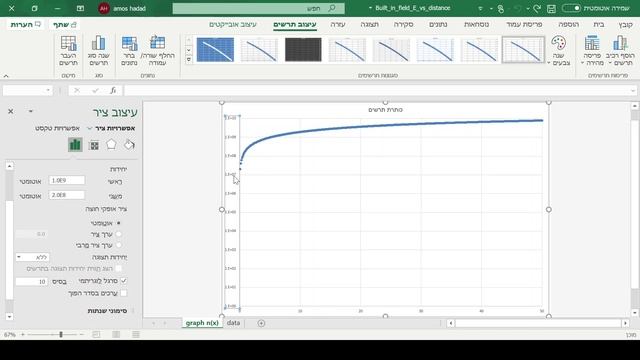
Task: Open the Chart Design tab
Action: pyautogui.click(x=295, y=24)
